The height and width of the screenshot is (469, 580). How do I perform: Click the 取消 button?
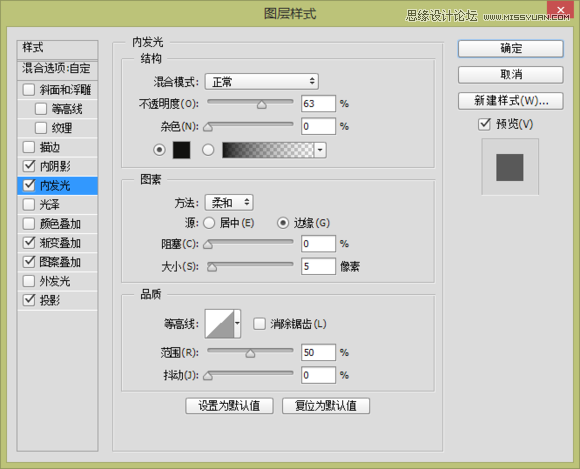point(511,75)
